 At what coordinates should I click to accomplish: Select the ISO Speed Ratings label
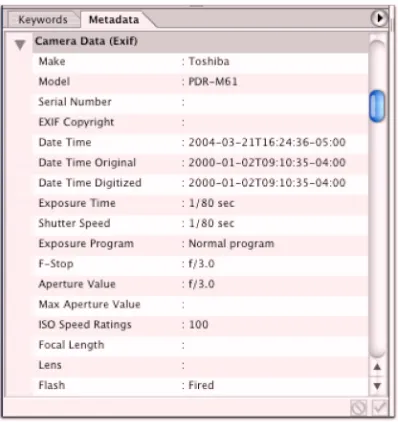pos(85,325)
